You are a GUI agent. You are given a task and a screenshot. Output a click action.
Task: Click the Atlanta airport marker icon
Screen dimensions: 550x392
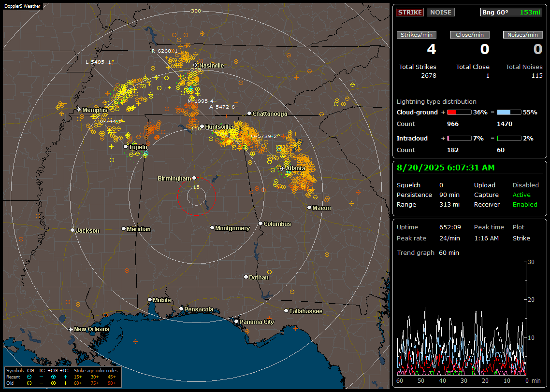click(x=282, y=168)
